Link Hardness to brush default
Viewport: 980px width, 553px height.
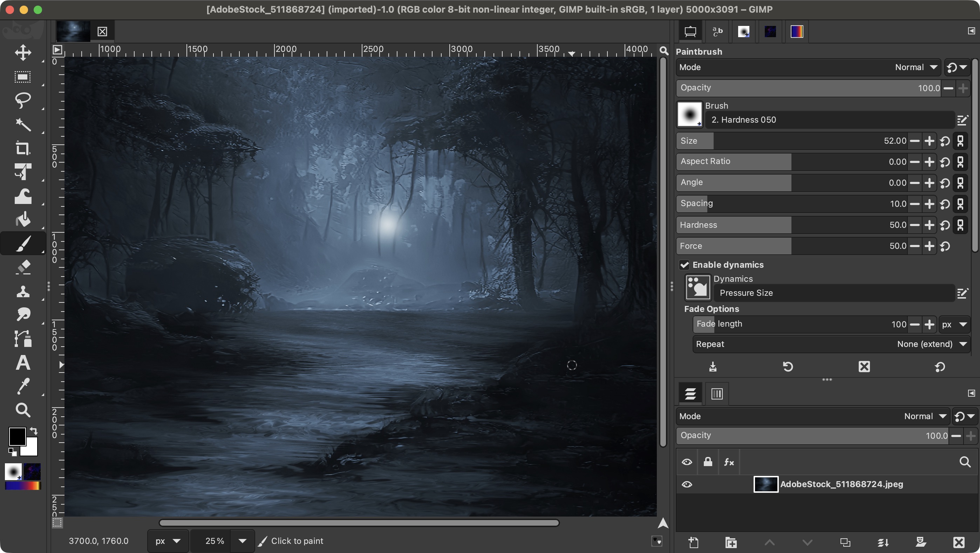click(x=960, y=225)
